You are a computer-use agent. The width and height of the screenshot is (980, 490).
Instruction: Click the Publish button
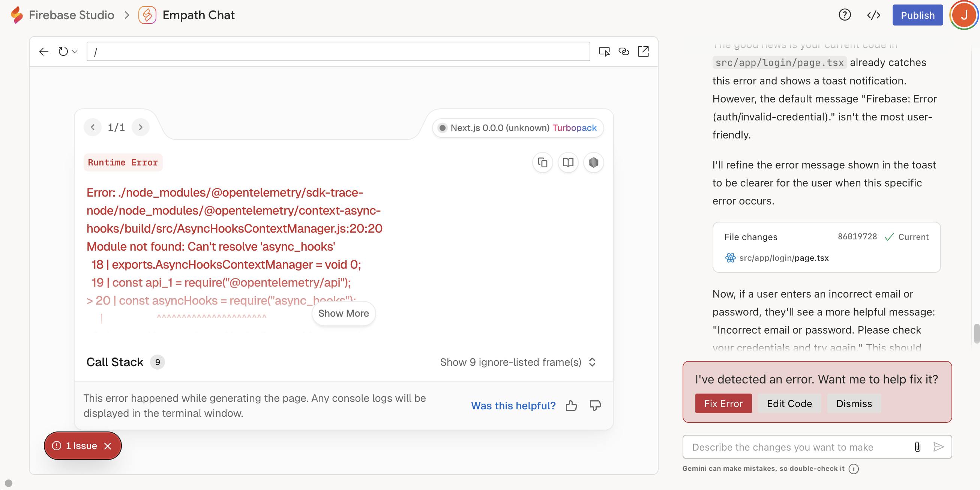tap(918, 15)
